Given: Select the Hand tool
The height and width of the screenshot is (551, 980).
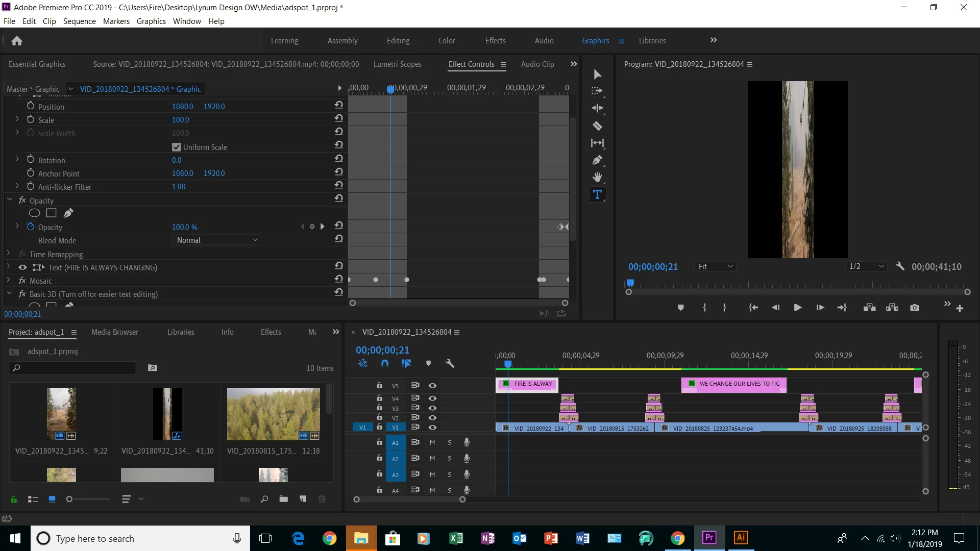Looking at the screenshot, I should point(597,178).
